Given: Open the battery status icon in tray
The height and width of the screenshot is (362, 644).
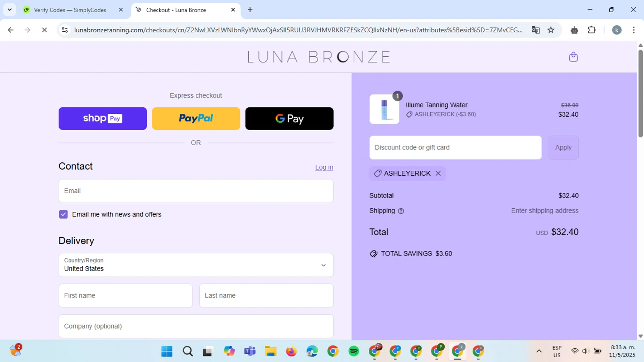Looking at the screenshot, I should tap(597, 351).
